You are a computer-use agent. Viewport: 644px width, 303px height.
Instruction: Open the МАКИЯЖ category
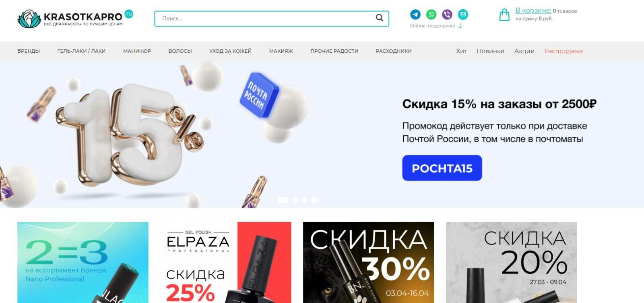tap(281, 51)
